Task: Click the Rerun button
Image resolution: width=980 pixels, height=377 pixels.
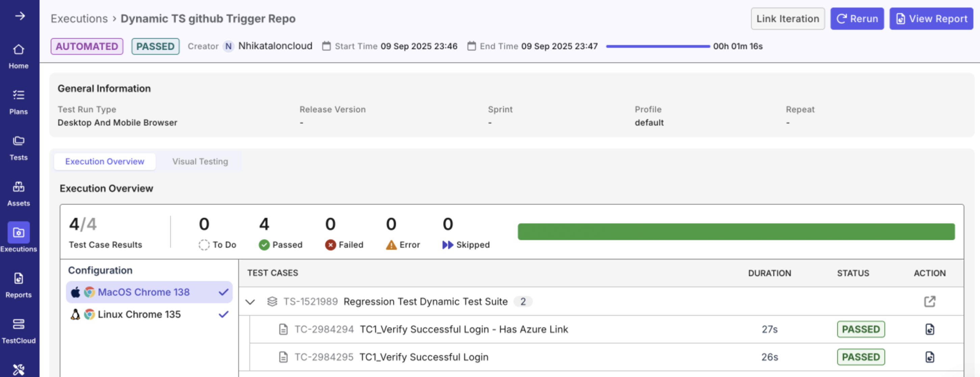Action: click(857, 19)
